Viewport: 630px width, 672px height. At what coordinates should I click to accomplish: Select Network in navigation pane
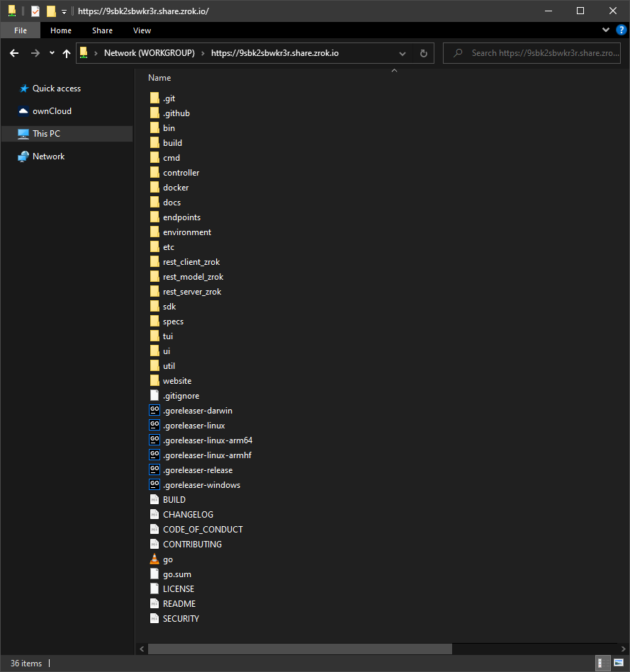tap(41, 156)
